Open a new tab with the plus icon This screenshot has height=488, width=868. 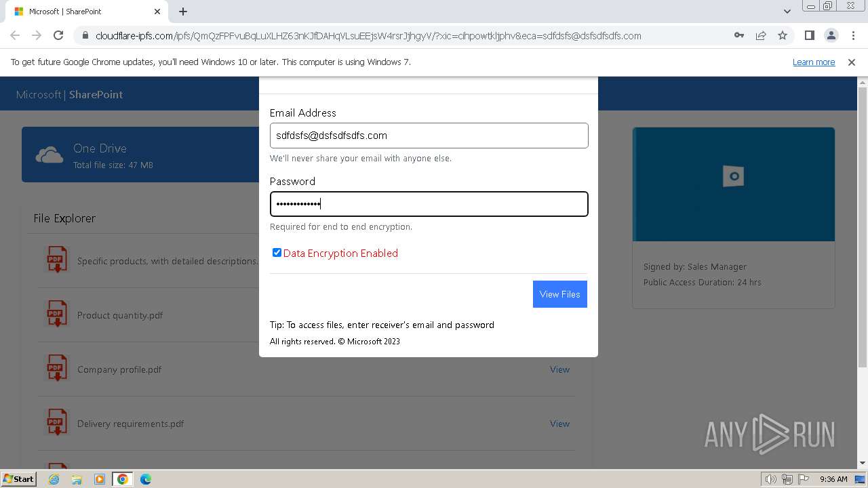[x=183, y=12]
